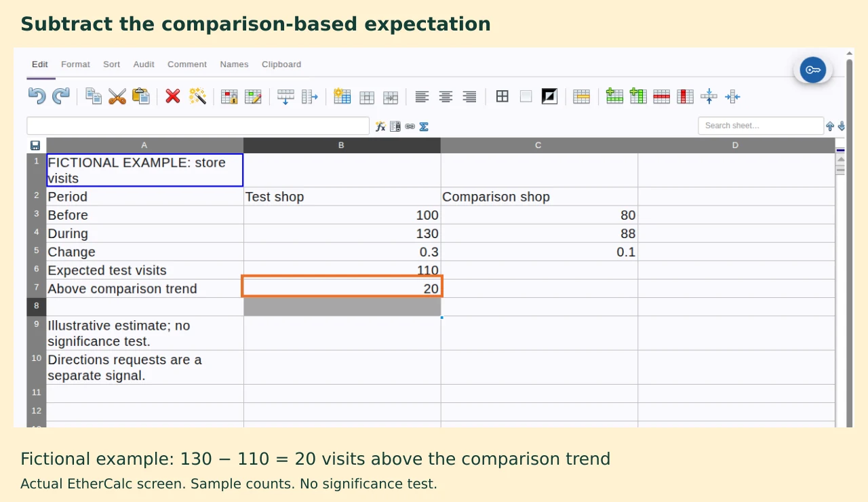Fill down with the down-arrow icon
This screenshot has width=868, height=502.
285,96
